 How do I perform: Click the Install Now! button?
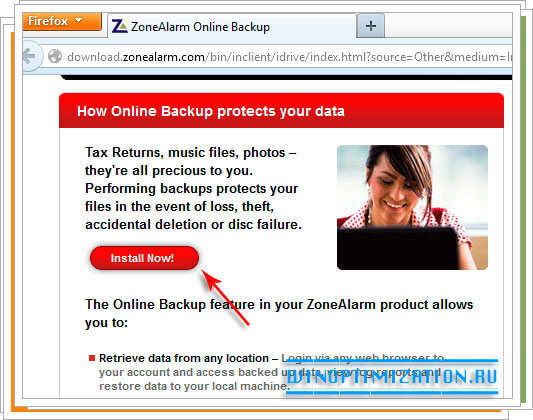(144, 258)
